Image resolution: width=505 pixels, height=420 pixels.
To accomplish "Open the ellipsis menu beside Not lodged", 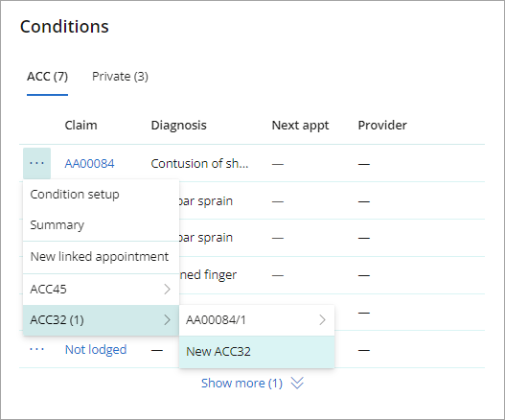I will (x=36, y=349).
